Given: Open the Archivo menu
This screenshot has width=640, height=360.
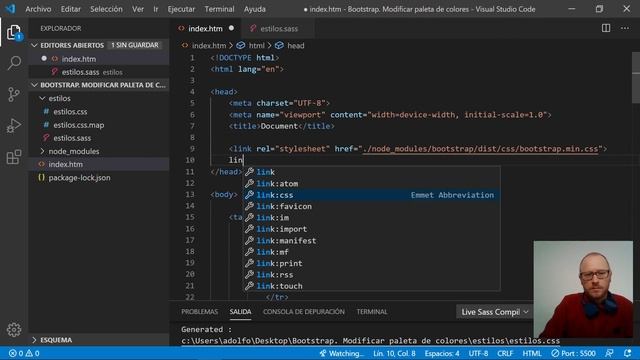Looking at the screenshot, I should pos(38,9).
